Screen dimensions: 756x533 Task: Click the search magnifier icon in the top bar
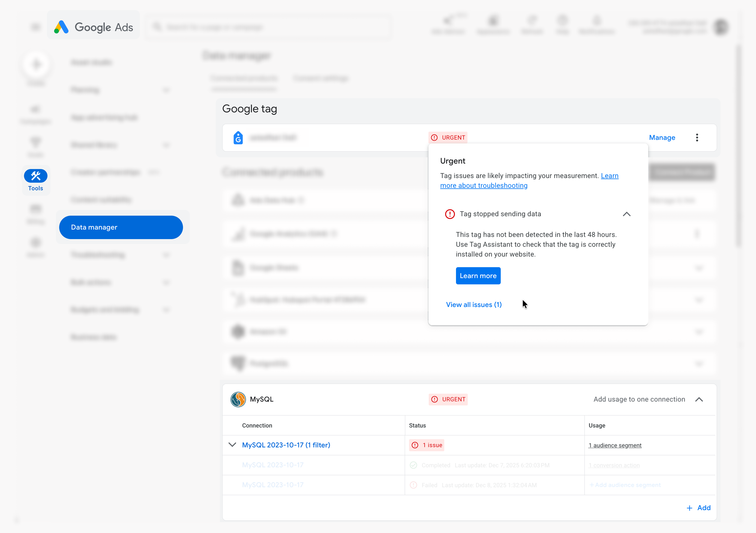point(157,27)
